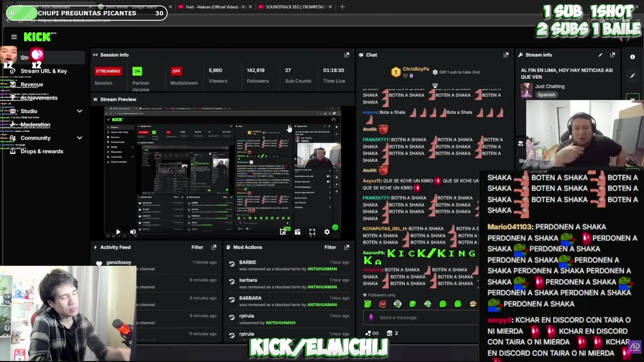Click the Just Chatting category thumbnail
Image resolution: width=644 pixels, height=362 pixels.
[x=527, y=90]
